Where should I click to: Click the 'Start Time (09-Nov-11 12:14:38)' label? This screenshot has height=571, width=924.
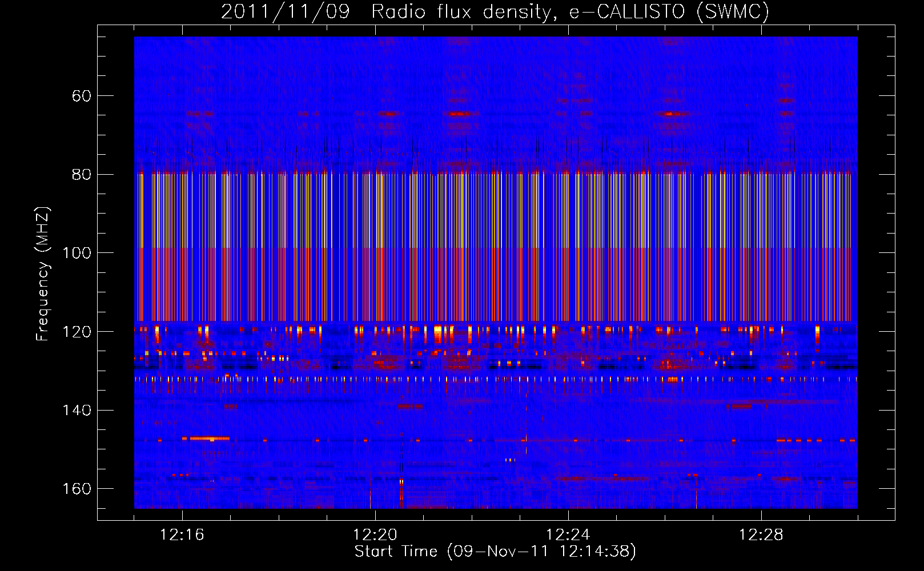point(495,552)
